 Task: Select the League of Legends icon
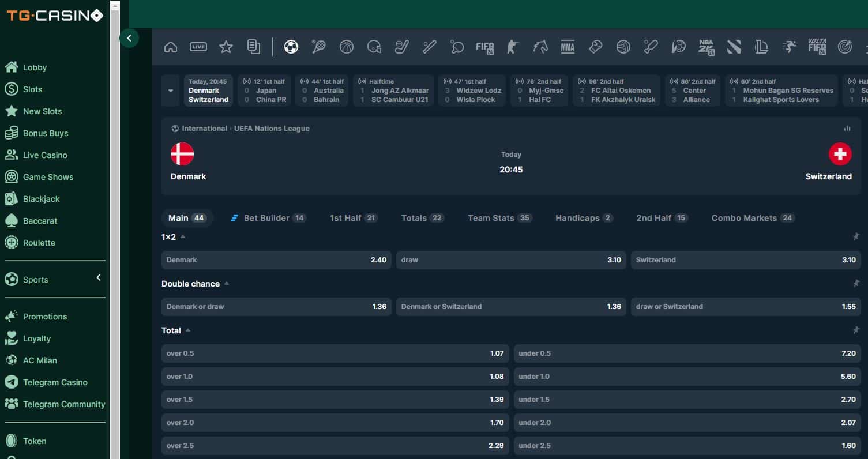coord(762,47)
